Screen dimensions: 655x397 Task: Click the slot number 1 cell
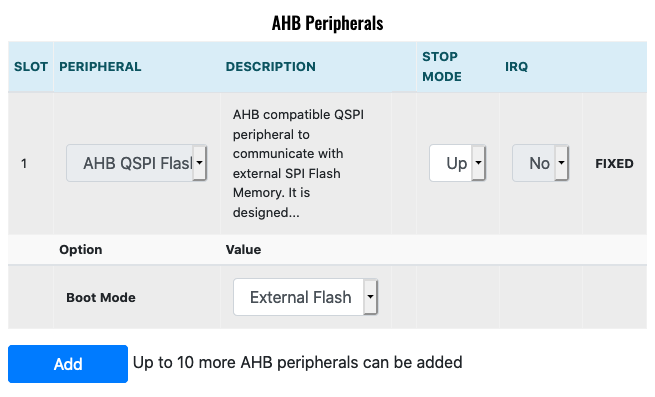click(x=24, y=163)
